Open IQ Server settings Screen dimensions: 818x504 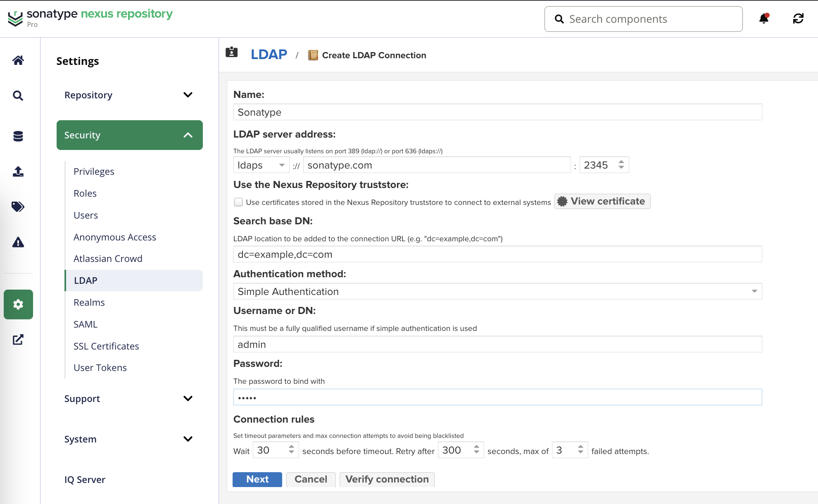point(85,480)
